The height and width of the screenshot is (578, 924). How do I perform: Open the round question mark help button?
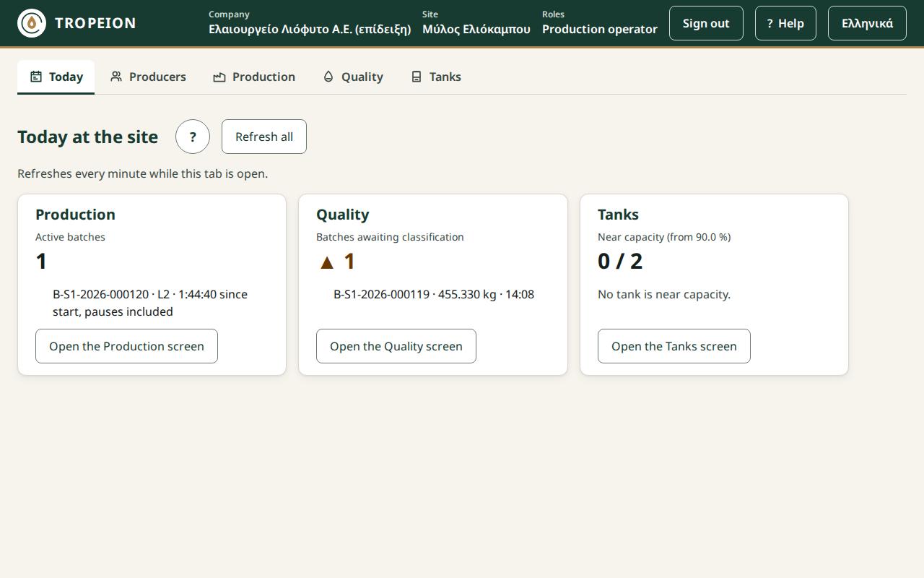coord(193,137)
